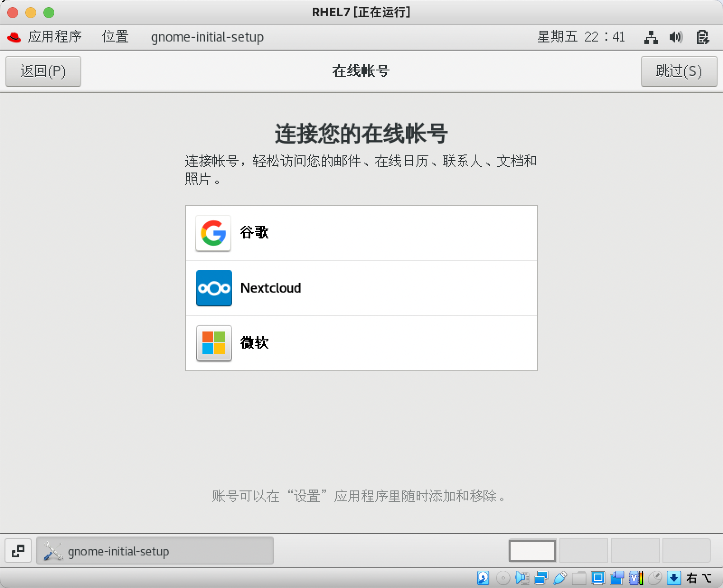Image resolution: width=723 pixels, height=588 pixels.
Task: Click the show-desktop icon in bottom panel
Action: pyautogui.click(x=18, y=551)
